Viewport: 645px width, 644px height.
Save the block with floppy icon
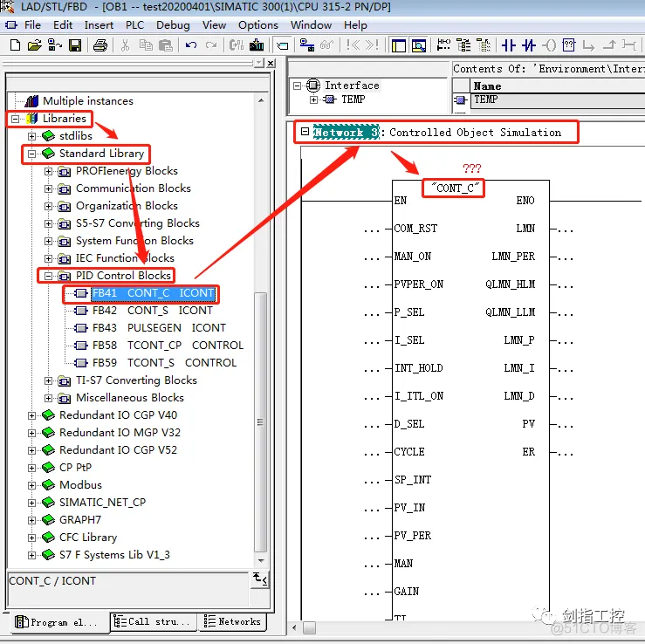75,45
